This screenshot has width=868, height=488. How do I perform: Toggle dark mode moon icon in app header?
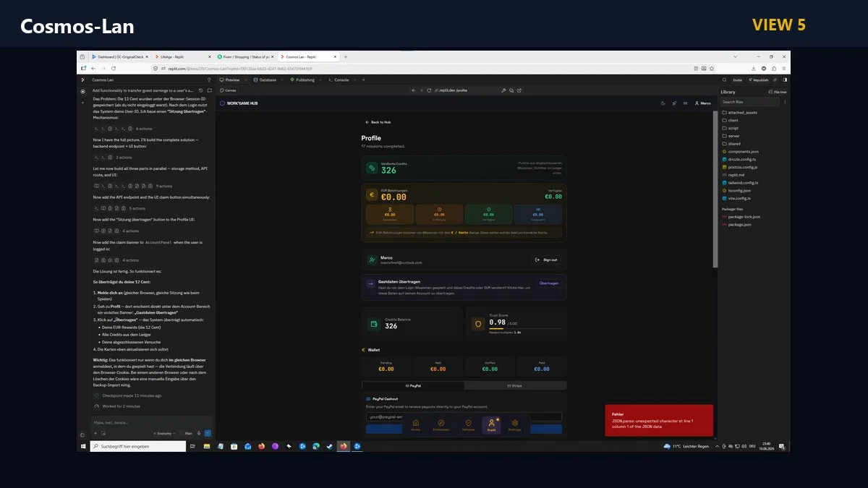point(663,103)
